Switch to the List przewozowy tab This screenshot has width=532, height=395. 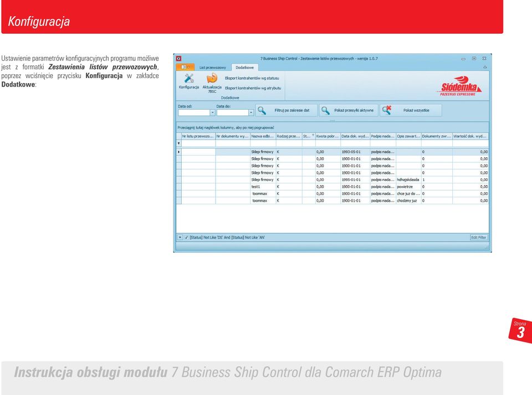tap(212, 68)
